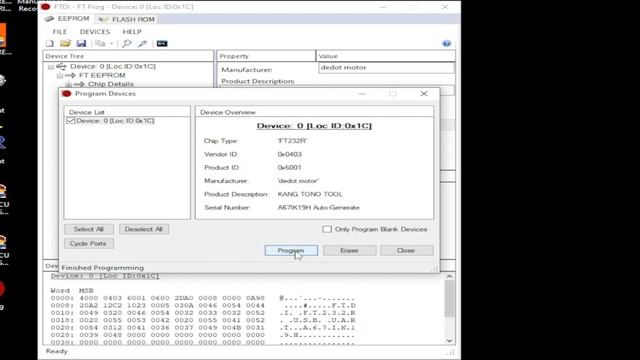
Task: Click the Program Devices dialog red title icon
Action: coord(67,93)
